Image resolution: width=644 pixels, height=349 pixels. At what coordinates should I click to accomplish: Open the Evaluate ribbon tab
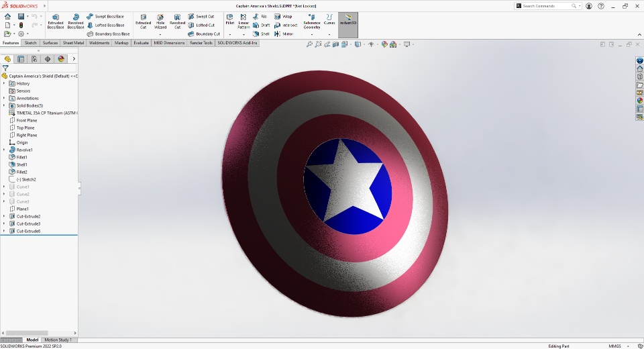(x=141, y=43)
